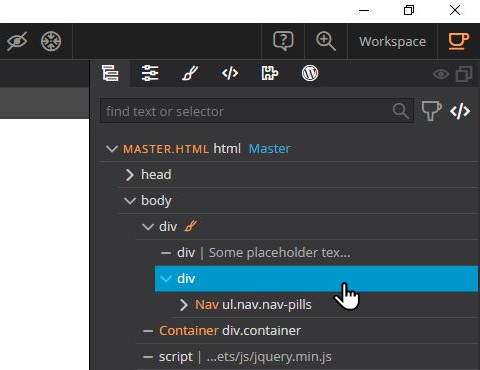This screenshot has width=480, height=370.
Task: Click the orange coffee cup icon
Action: (458, 41)
